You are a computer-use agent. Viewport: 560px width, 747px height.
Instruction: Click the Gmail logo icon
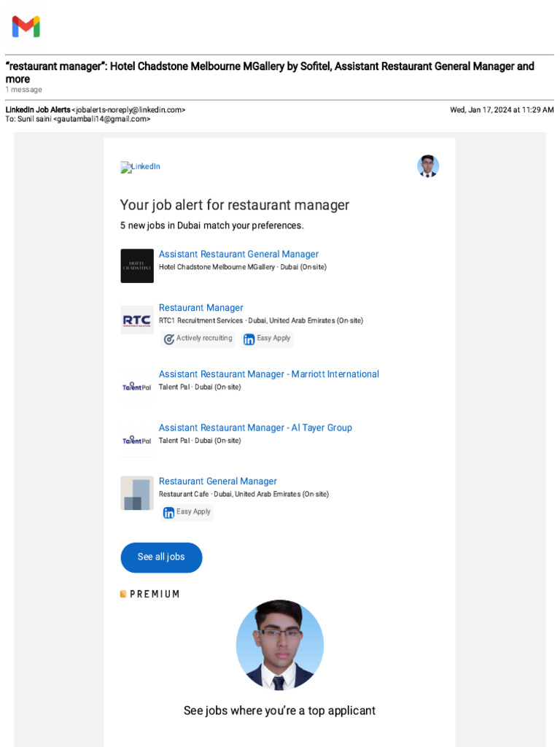[x=26, y=27]
